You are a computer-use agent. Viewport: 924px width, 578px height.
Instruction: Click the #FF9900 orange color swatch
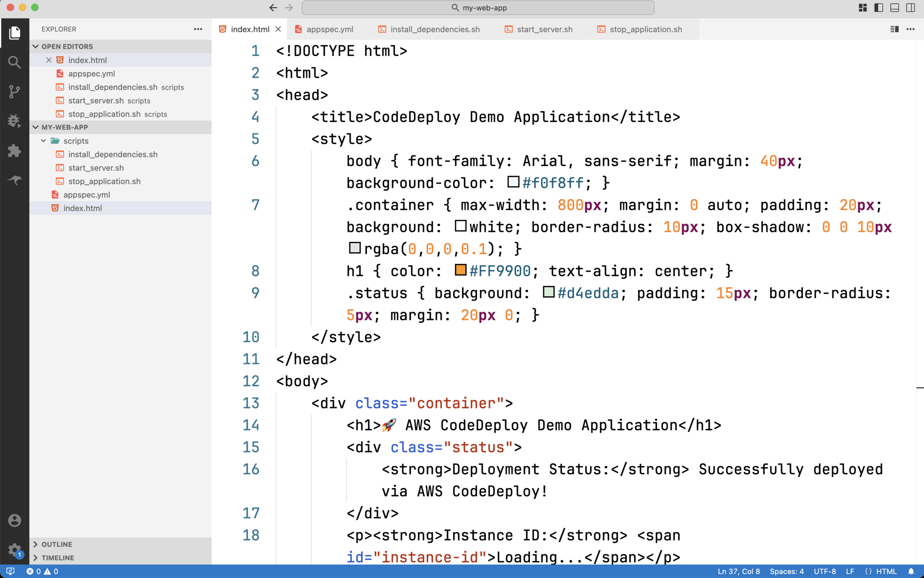click(460, 270)
